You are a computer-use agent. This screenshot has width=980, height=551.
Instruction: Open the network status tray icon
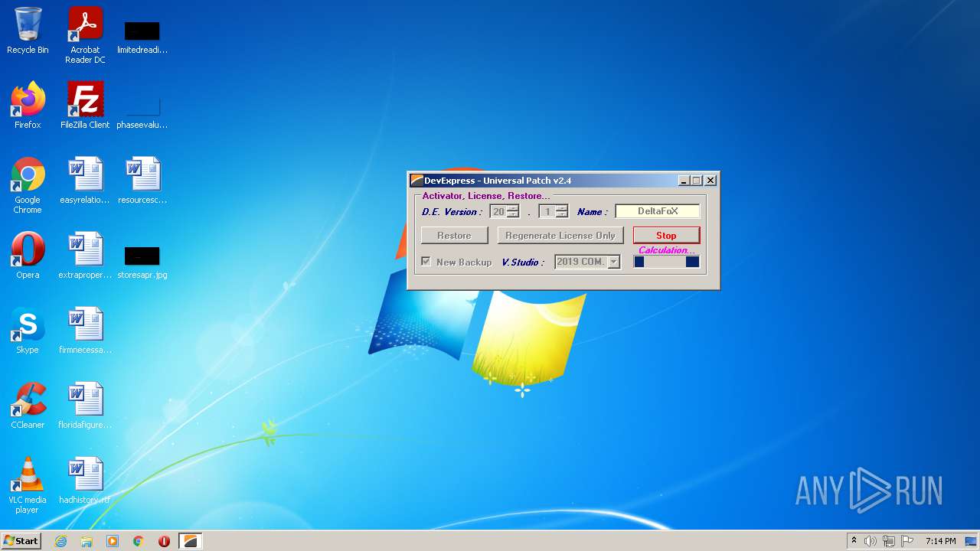(889, 541)
